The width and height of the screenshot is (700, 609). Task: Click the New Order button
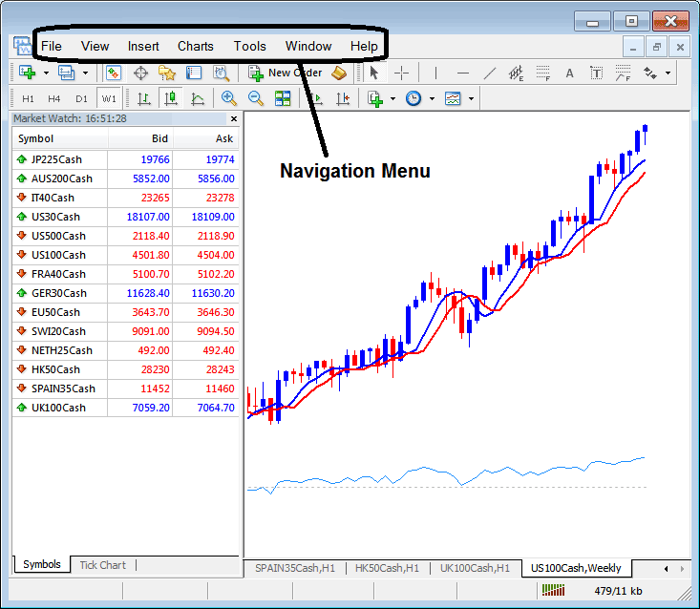[286, 73]
